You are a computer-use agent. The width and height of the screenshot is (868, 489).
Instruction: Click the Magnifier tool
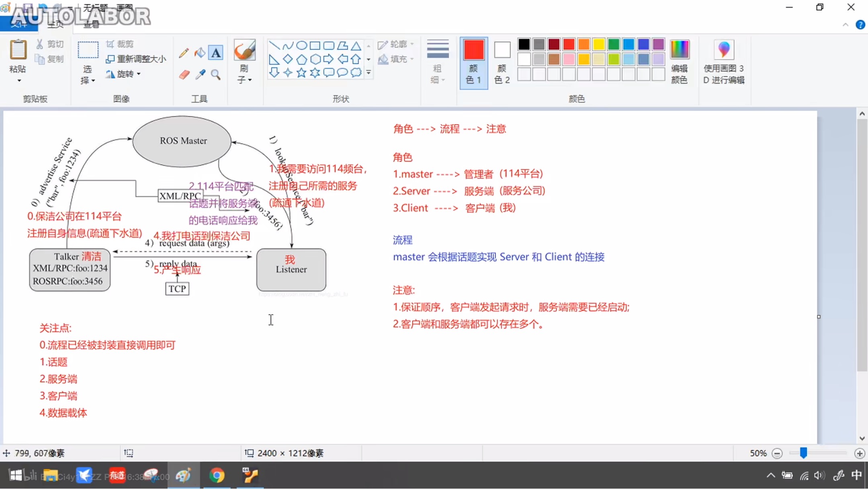(216, 74)
